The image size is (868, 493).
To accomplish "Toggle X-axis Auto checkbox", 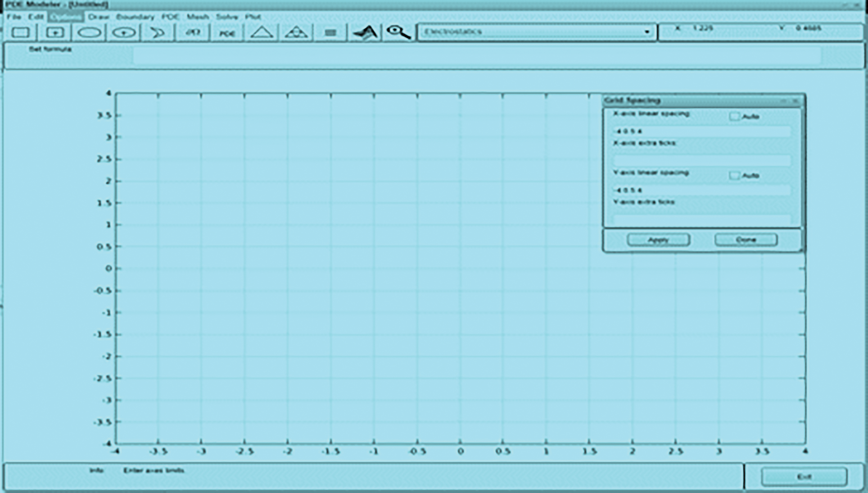I will 734,116.
